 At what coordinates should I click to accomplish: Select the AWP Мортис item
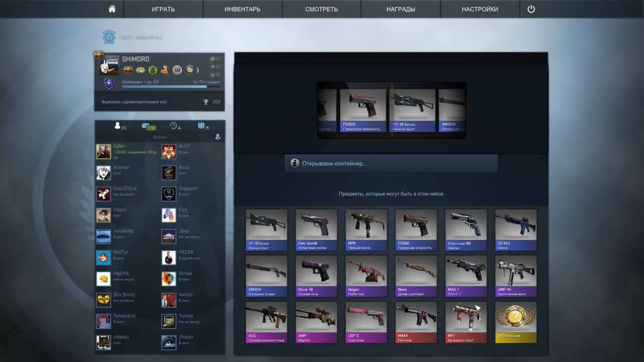coord(316,322)
